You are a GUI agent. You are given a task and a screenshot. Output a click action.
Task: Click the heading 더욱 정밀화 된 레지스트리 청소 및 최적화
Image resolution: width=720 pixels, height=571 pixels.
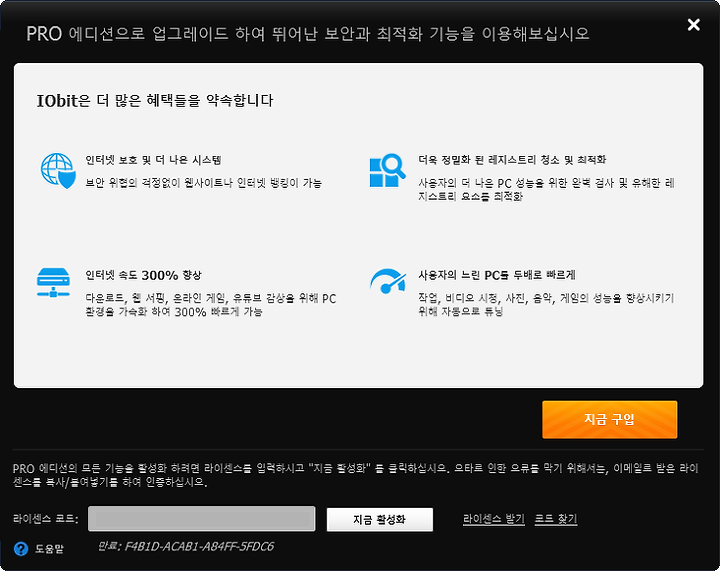512,160
